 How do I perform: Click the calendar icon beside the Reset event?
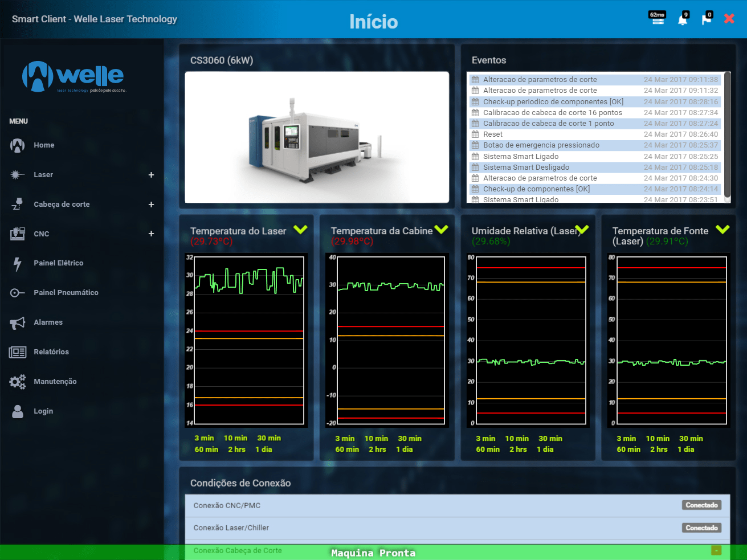pyautogui.click(x=473, y=134)
